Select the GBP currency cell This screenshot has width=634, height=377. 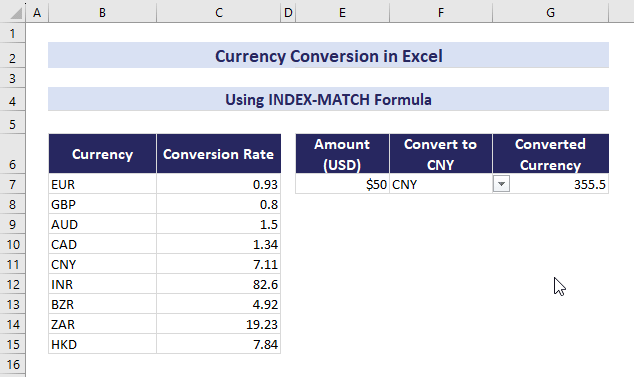pyautogui.click(x=102, y=204)
